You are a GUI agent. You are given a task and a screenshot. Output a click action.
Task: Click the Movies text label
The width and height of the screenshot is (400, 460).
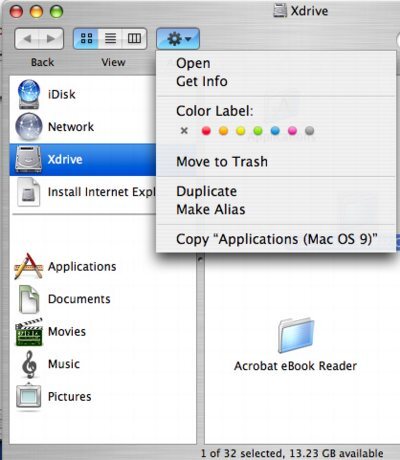67,332
